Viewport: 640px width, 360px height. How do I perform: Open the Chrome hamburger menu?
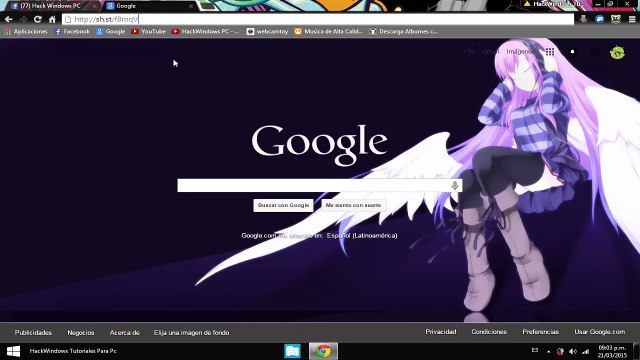point(632,19)
